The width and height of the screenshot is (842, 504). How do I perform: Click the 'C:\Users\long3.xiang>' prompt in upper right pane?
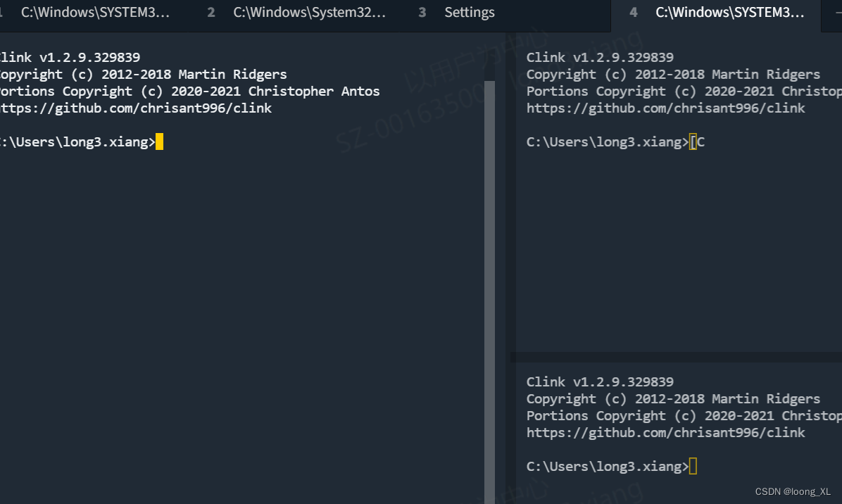tap(608, 141)
